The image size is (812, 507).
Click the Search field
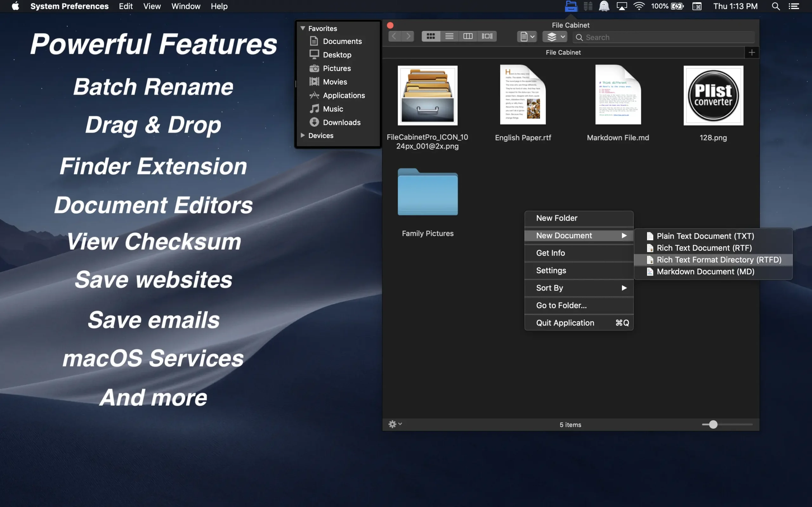coord(668,37)
